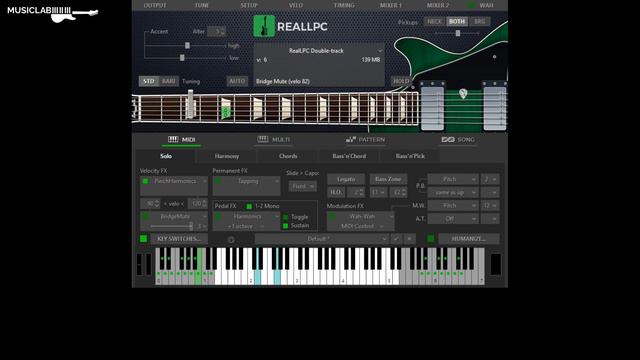Open the MIDI Control dropdown
This screenshot has height=360, width=640.
(x=361, y=226)
